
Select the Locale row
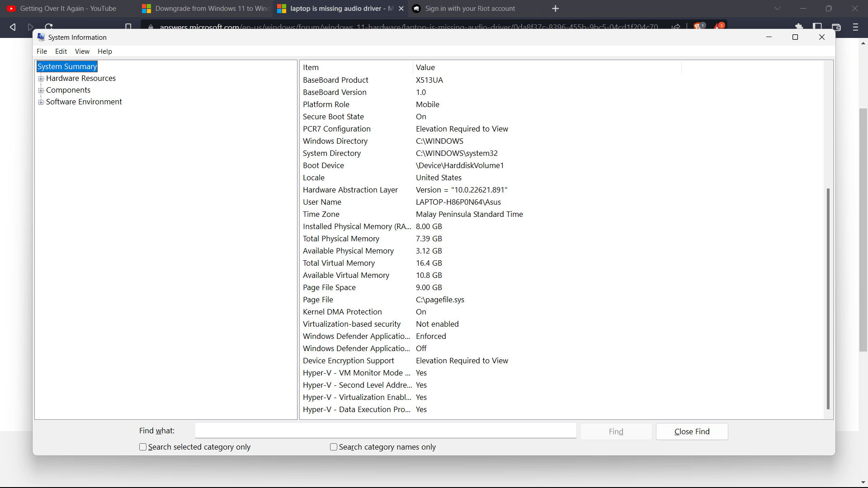click(561, 178)
